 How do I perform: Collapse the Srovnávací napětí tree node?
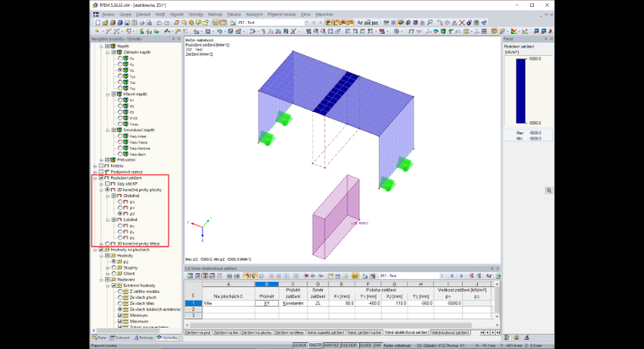[108, 130]
